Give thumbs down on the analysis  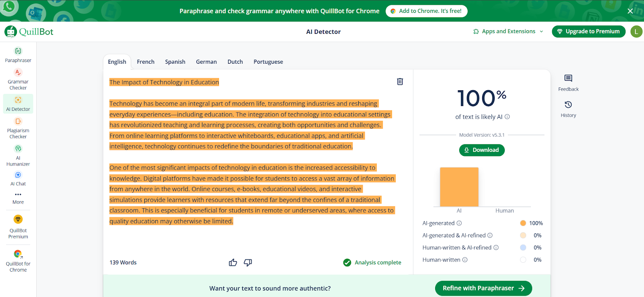click(x=248, y=263)
